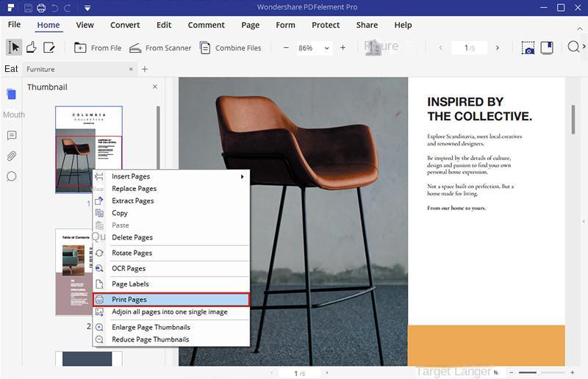Activate the Hand pan tool
This screenshot has width=588, height=379.
tap(31, 48)
